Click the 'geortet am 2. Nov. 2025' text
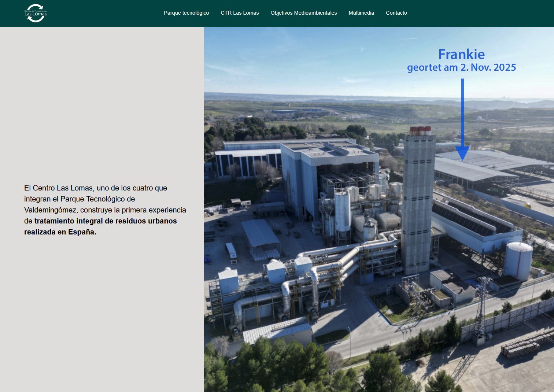 pos(461,68)
